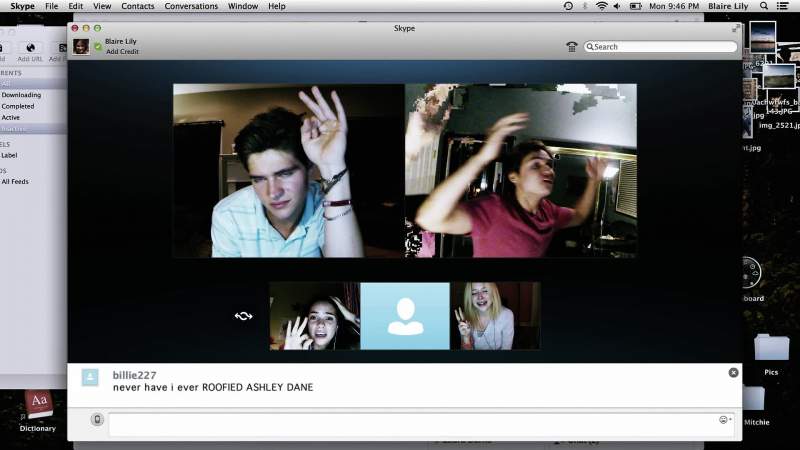Viewport: 800px width, 450px height.
Task: Click the blank avatar participant tile
Action: point(405,316)
